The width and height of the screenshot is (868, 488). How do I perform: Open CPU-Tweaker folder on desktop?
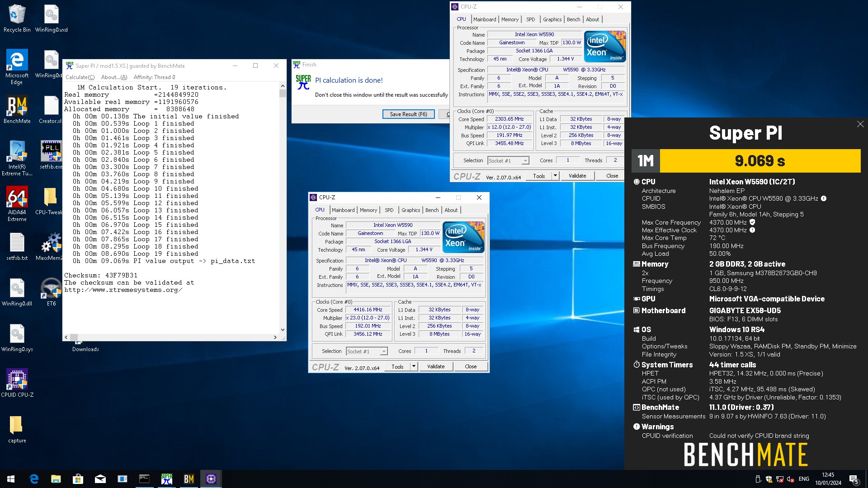point(49,201)
